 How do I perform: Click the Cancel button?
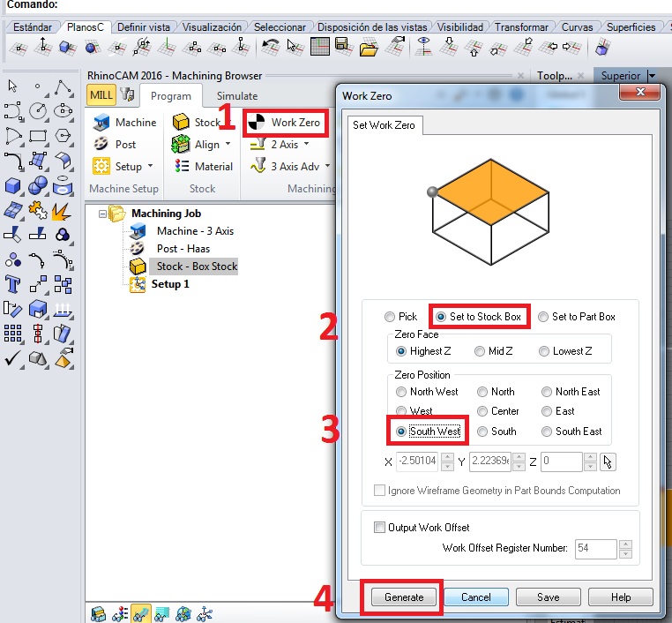(475, 597)
